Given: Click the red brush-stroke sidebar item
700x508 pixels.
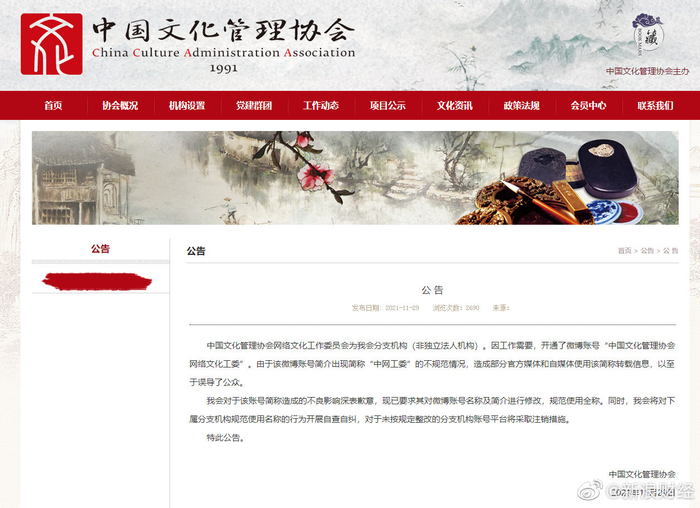Looking at the screenshot, I should pos(97,281).
